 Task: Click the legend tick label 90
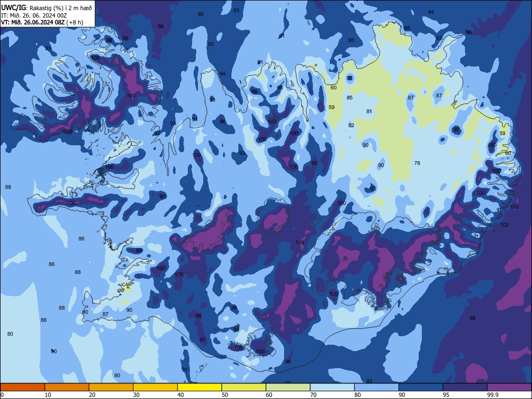[x=402, y=395]
